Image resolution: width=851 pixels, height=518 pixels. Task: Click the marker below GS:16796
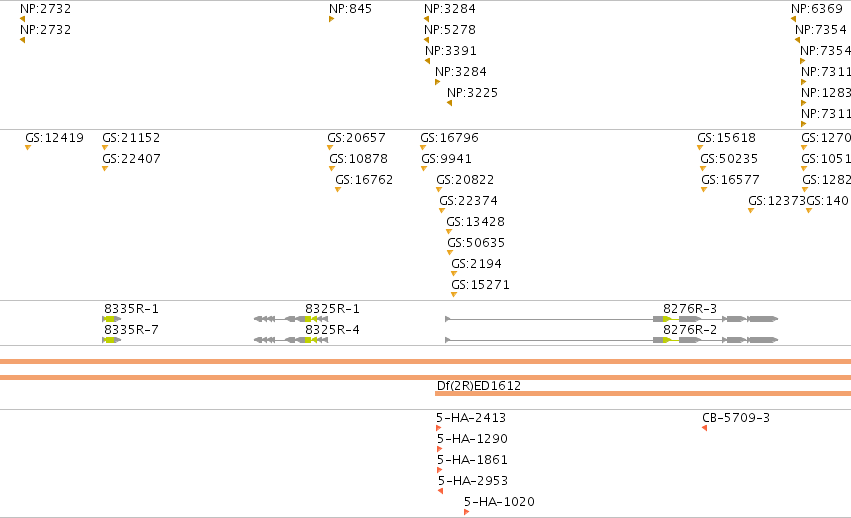[x=423, y=148]
